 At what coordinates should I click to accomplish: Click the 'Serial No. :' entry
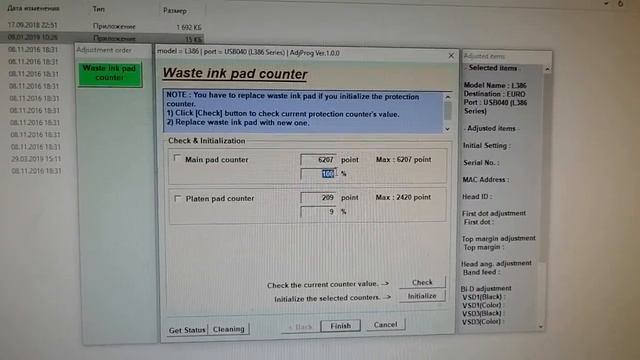(x=481, y=162)
